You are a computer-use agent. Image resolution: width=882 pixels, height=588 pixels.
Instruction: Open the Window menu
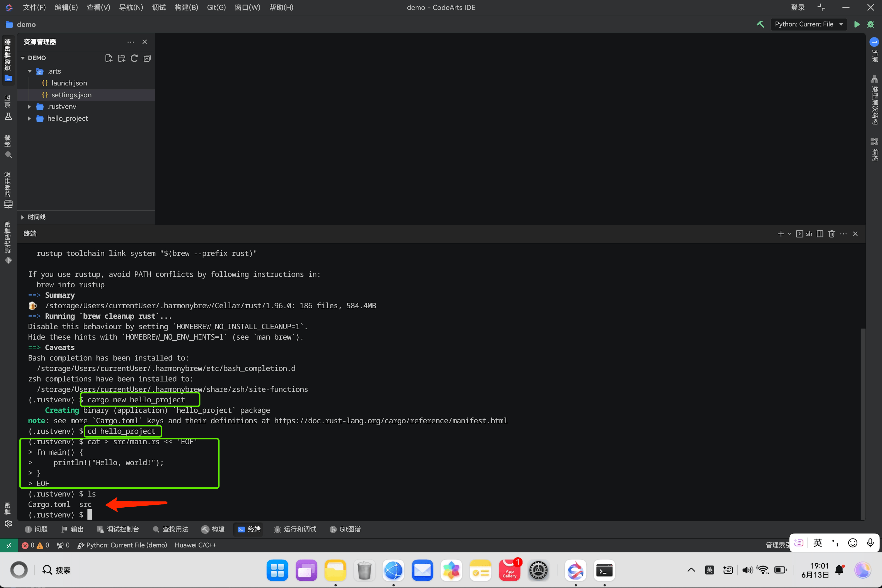pos(247,8)
